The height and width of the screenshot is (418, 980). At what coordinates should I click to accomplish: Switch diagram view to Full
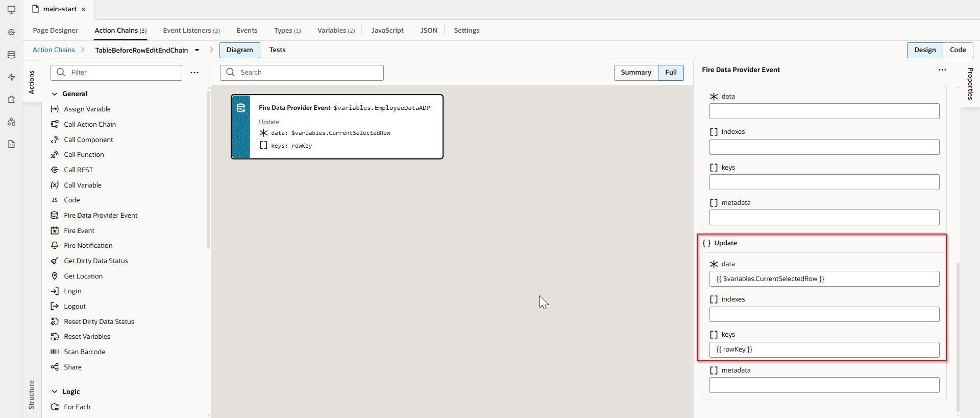(671, 73)
